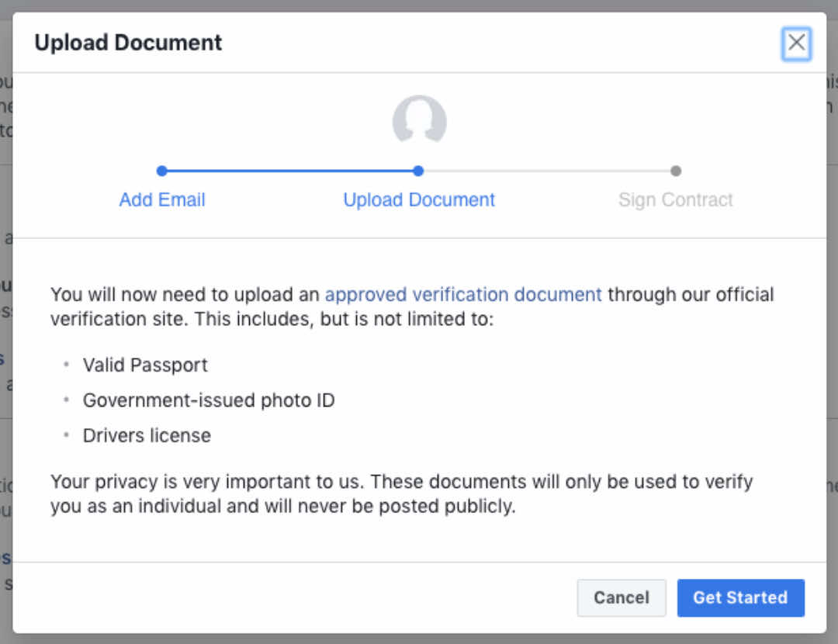Select the gray Sign Contract step dot

click(x=676, y=171)
